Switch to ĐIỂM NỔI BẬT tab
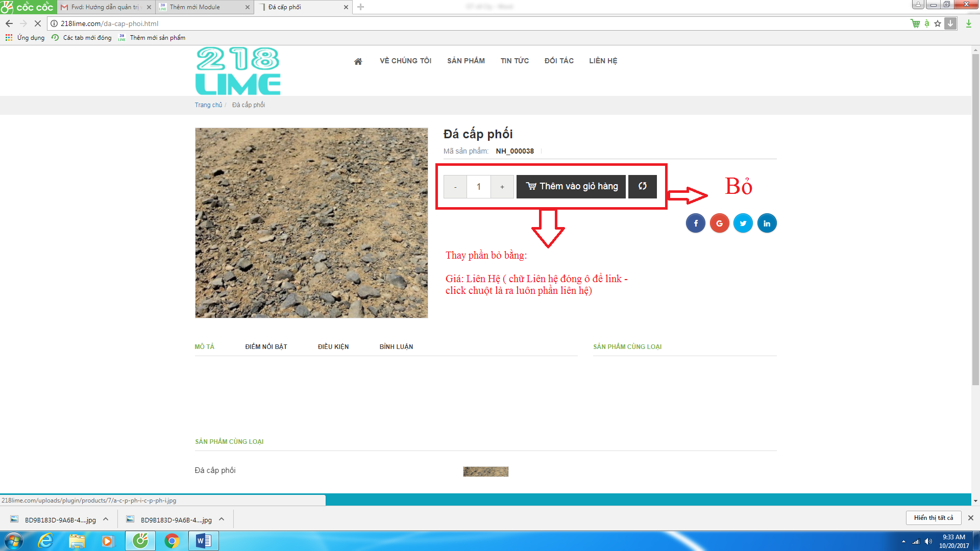This screenshot has height=551, width=980. (x=266, y=347)
